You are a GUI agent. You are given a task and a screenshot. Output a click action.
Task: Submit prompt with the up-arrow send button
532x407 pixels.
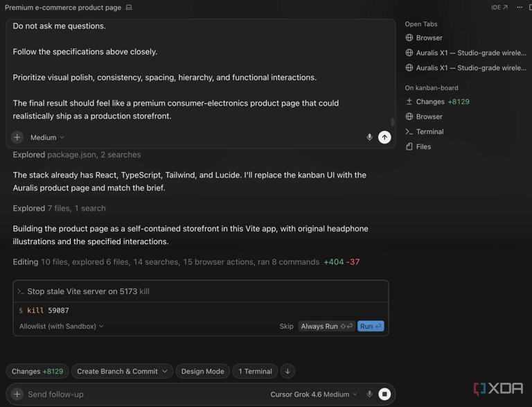tap(384, 137)
